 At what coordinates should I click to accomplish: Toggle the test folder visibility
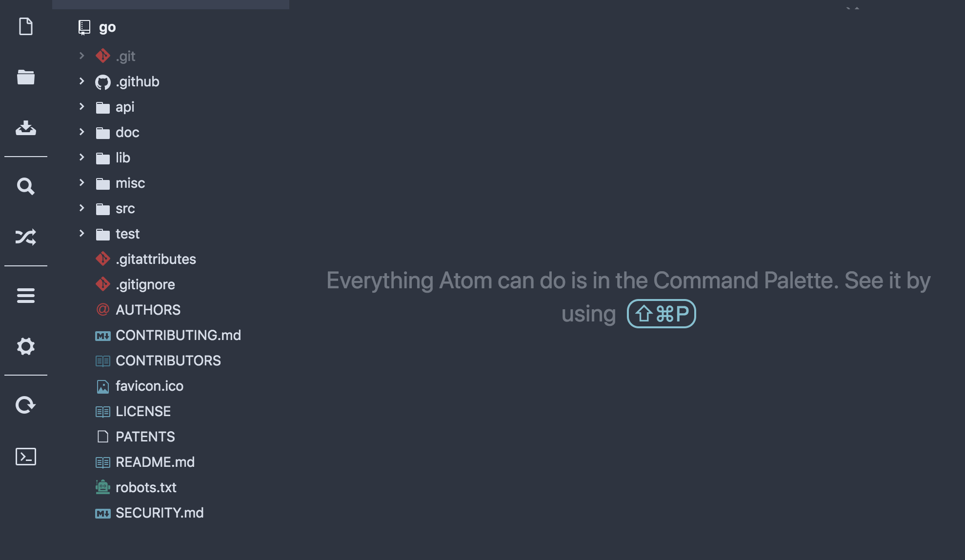click(81, 233)
